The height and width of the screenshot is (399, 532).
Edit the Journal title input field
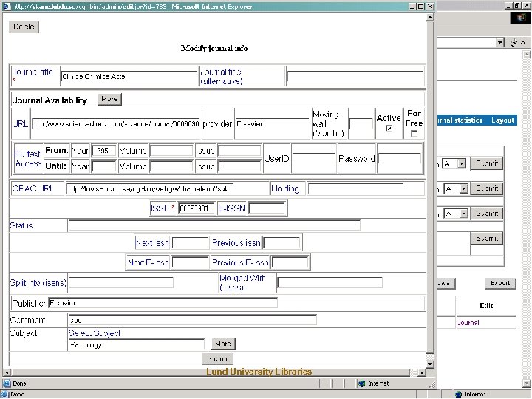(x=129, y=77)
